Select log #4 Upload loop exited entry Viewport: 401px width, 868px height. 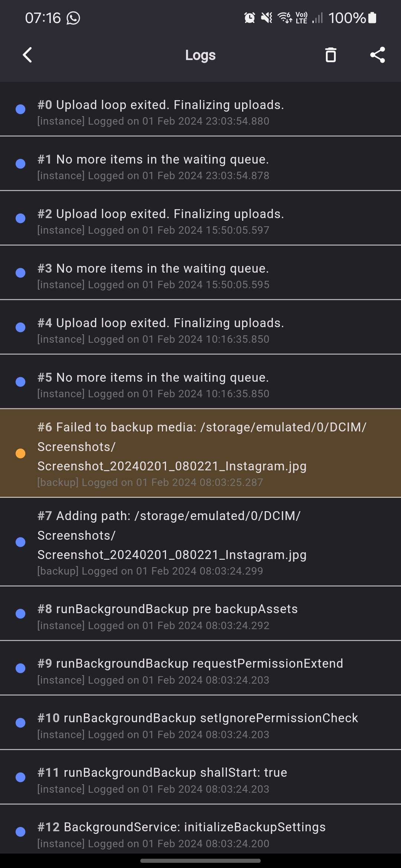[200, 327]
